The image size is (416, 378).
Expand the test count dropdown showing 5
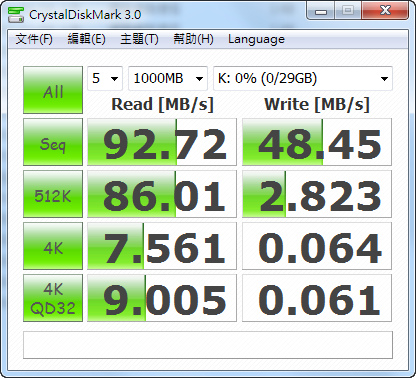pyautogui.click(x=105, y=78)
